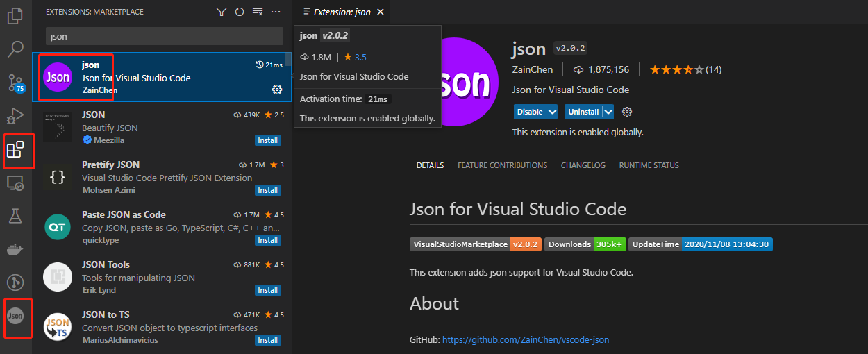
Task: Uninstall the json extension
Action: (583, 112)
